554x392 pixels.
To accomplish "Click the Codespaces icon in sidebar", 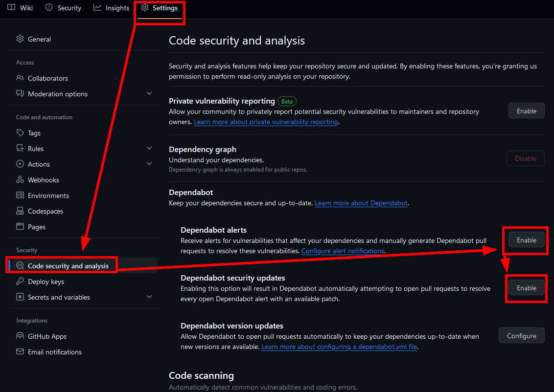I will tap(20, 211).
